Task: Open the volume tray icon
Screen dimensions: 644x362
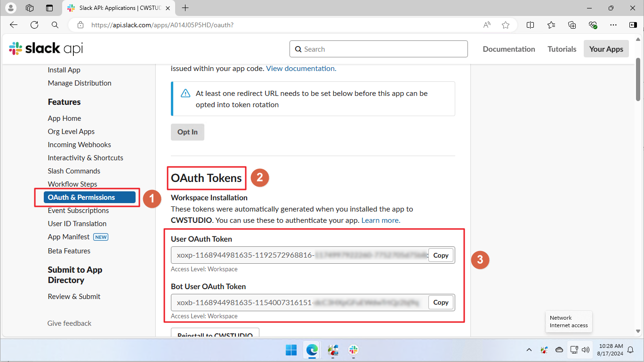Action: 586,350
